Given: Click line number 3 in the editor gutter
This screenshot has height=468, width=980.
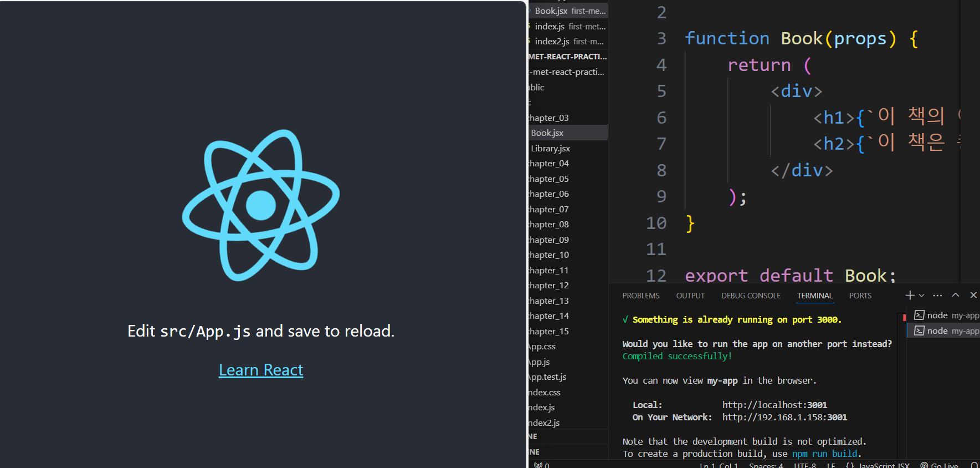Looking at the screenshot, I should [661, 38].
